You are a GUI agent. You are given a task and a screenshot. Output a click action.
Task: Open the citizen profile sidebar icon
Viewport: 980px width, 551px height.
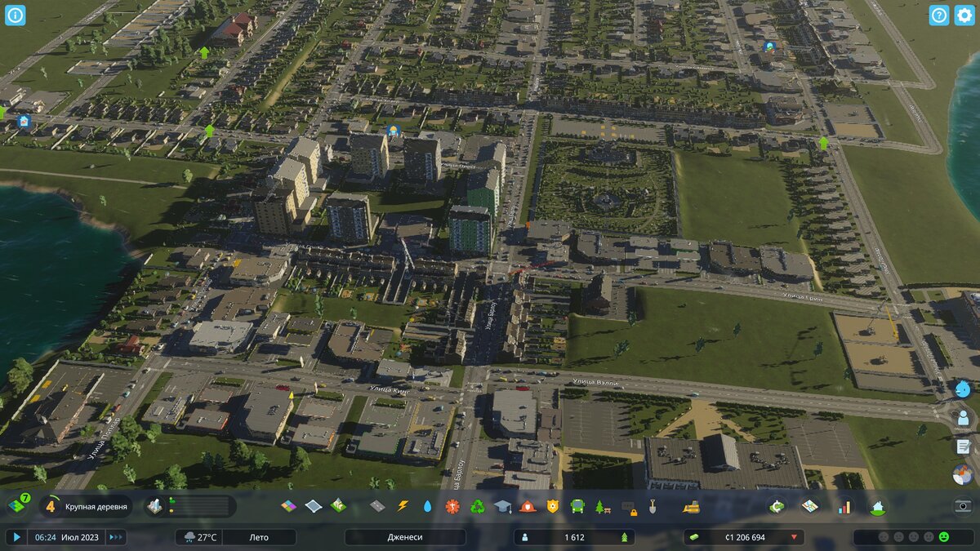point(963,417)
